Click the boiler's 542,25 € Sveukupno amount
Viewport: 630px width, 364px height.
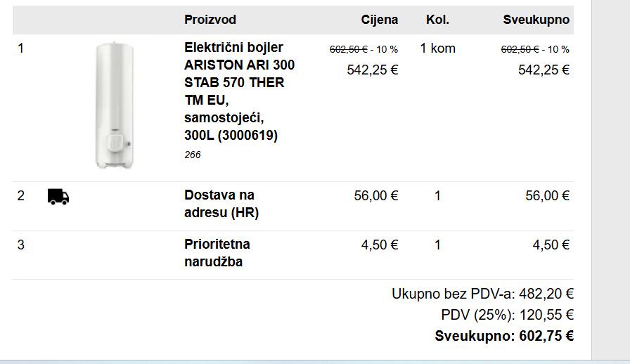pos(544,70)
